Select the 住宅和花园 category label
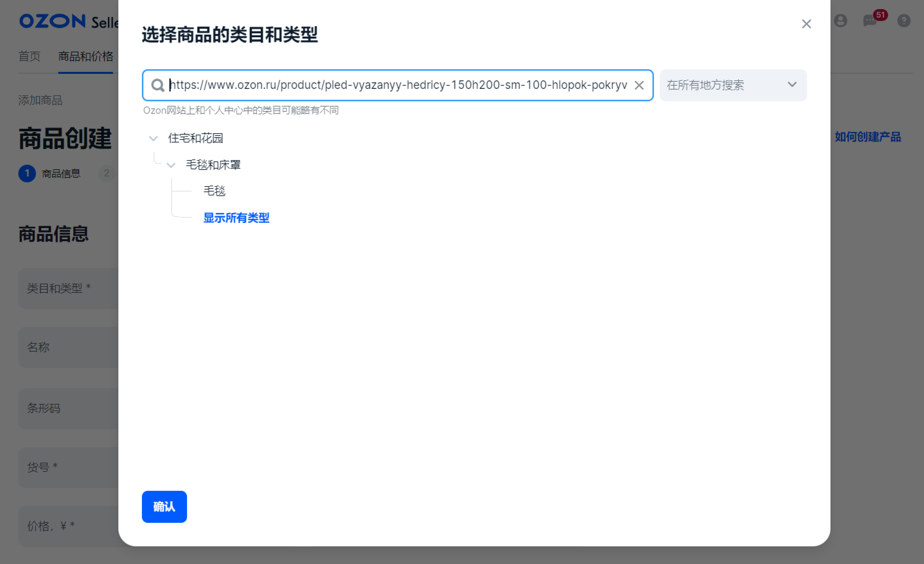This screenshot has height=564, width=924. (195, 138)
